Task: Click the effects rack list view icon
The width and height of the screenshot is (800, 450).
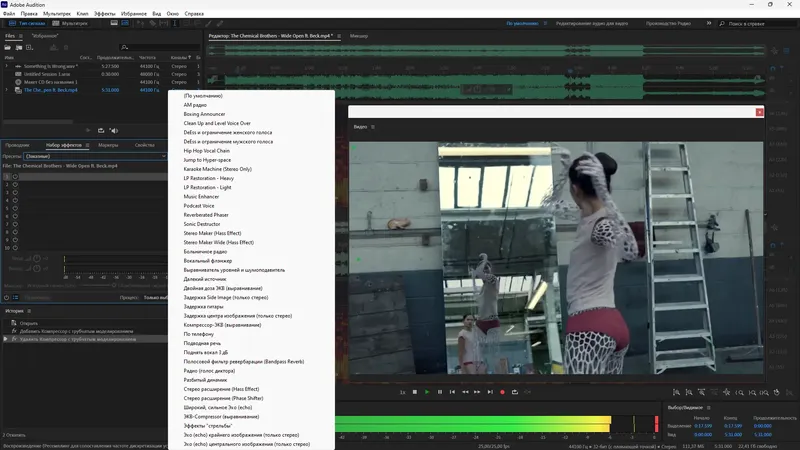Action: 16,297
